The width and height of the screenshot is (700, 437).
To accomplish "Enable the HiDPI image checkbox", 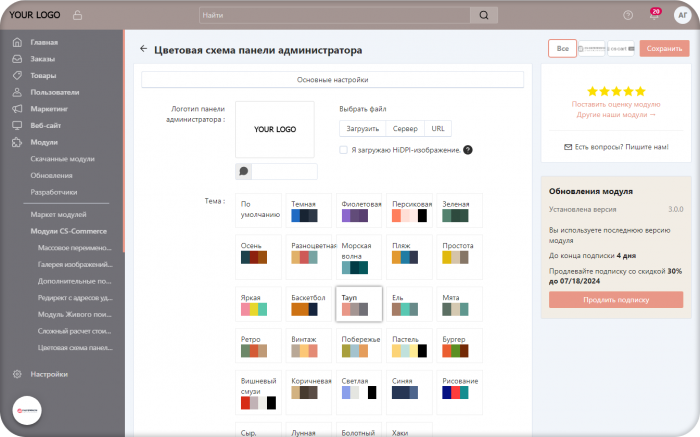I will click(x=343, y=150).
